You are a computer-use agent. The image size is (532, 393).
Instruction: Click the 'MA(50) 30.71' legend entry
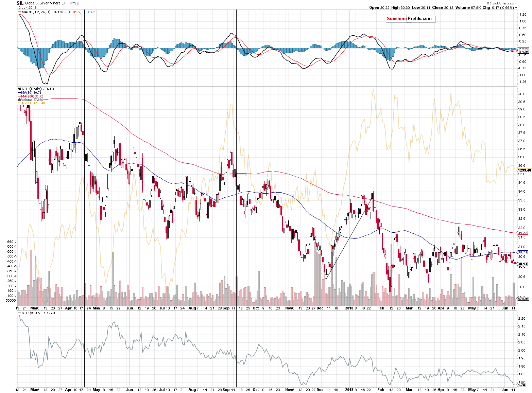tap(31, 92)
